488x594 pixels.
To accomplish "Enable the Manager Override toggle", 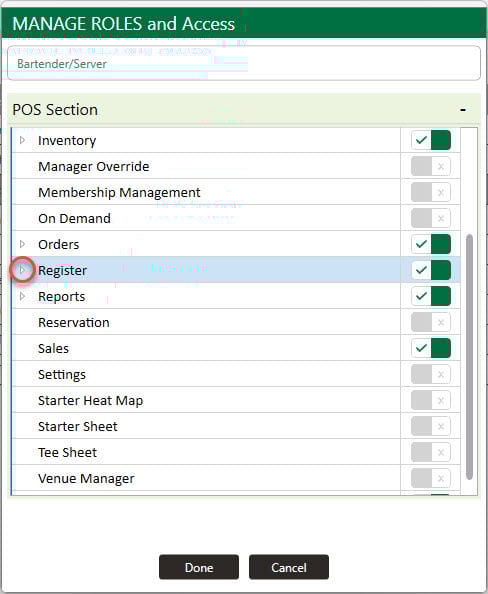I will [431, 166].
